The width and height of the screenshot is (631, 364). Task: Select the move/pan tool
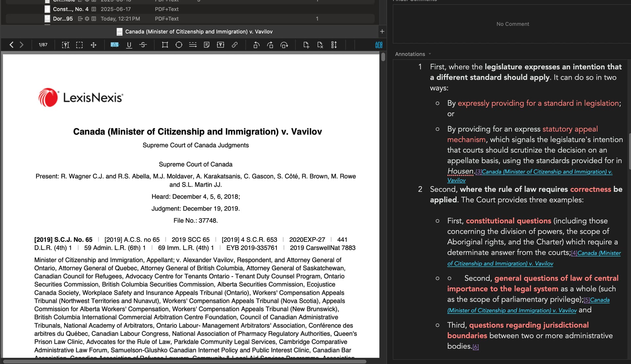click(x=94, y=45)
